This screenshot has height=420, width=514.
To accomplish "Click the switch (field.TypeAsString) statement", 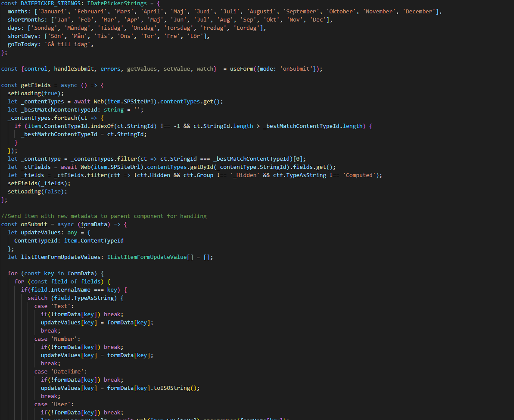I will [75, 298].
